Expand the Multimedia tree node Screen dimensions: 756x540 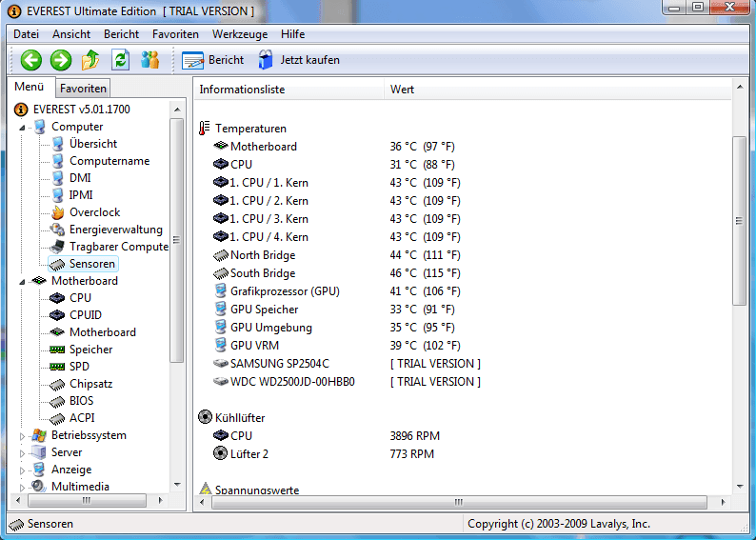22,488
